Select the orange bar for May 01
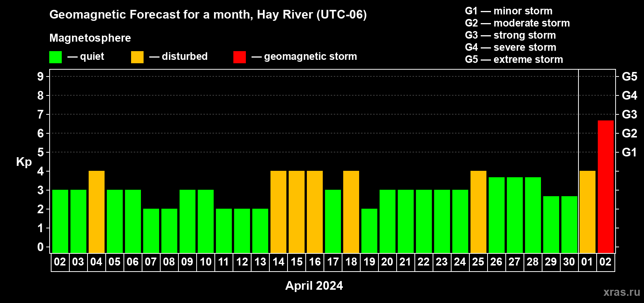Viewport: 644px width, 303px height. pyautogui.click(x=588, y=212)
